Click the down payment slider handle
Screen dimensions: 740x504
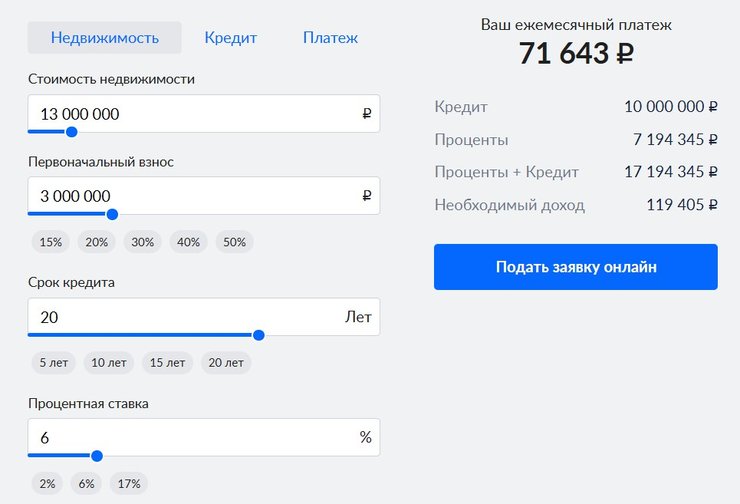coord(112,214)
